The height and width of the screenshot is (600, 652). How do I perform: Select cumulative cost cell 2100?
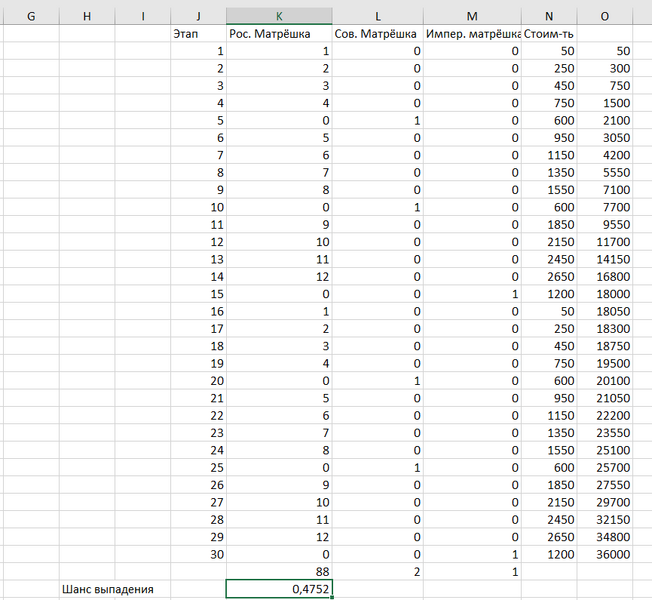(x=605, y=120)
